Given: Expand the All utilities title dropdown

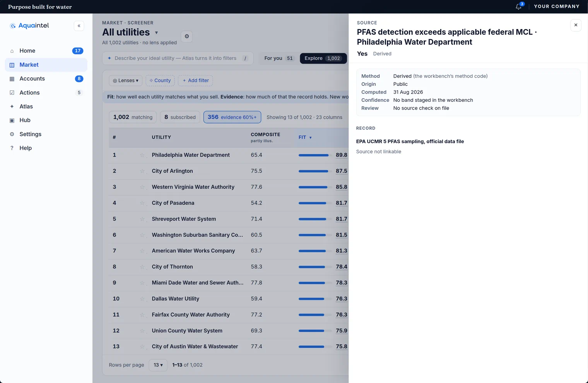Looking at the screenshot, I should pyautogui.click(x=156, y=33).
